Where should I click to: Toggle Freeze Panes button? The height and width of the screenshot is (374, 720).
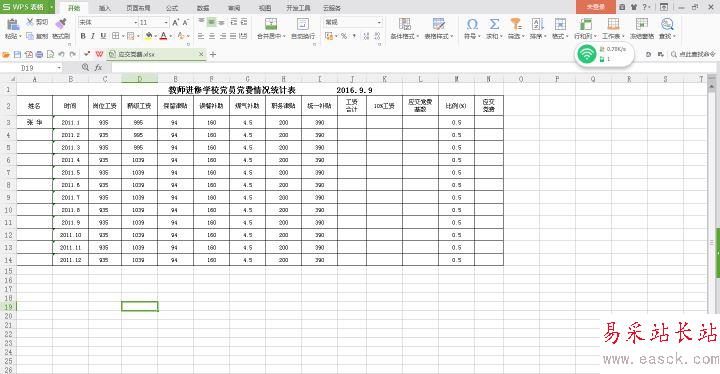click(642, 28)
